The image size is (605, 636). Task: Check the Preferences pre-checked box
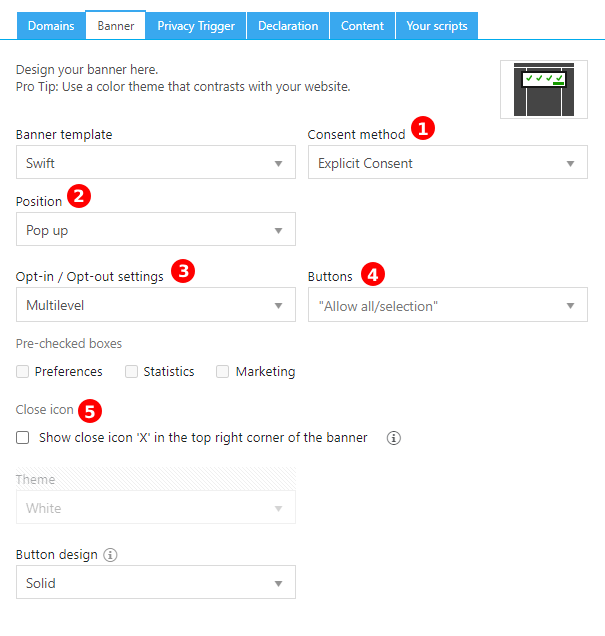coord(23,372)
